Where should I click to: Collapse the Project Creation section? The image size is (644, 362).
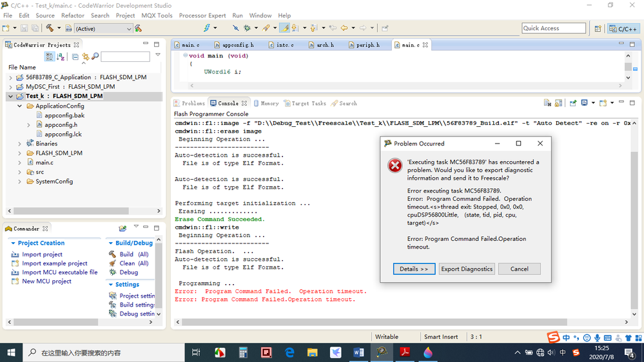point(13,243)
